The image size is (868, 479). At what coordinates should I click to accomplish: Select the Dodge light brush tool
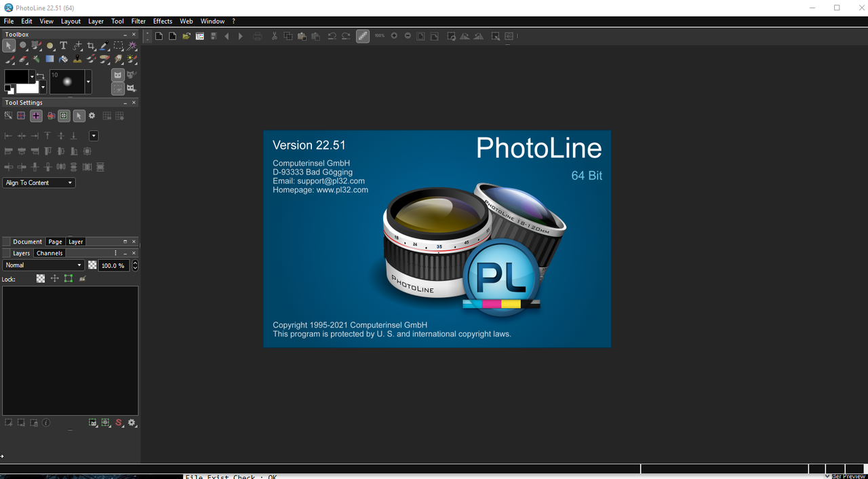(x=132, y=59)
